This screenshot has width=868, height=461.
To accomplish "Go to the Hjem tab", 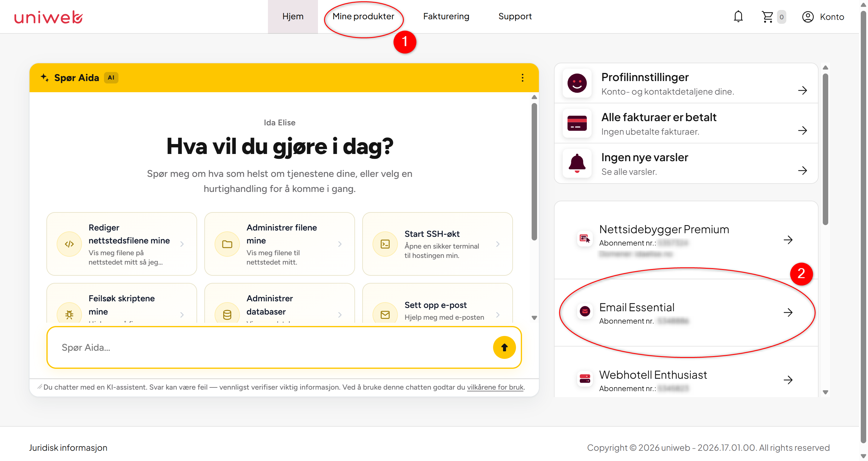I will click(x=292, y=17).
